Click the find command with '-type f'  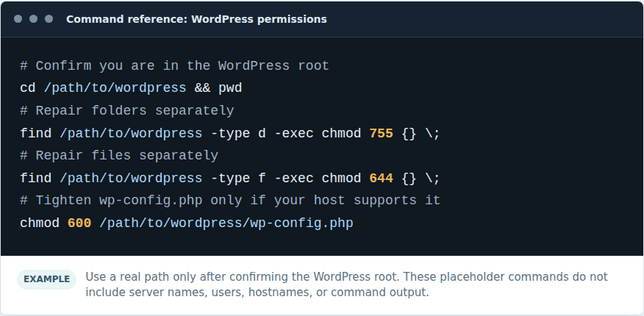[230, 179]
